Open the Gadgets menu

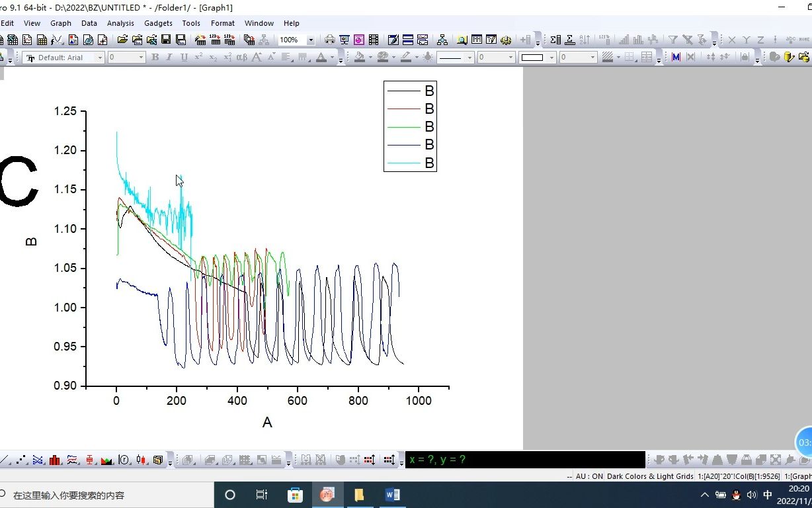coord(158,23)
